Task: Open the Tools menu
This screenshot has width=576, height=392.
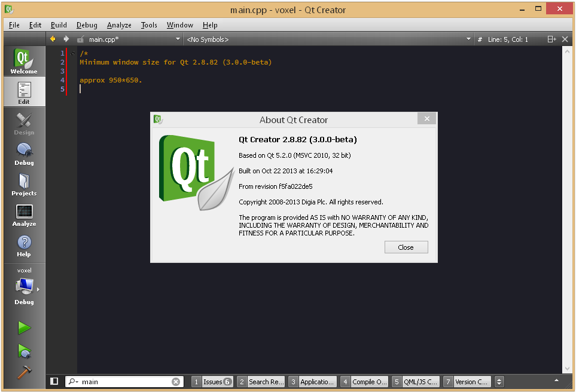Action: click(149, 25)
